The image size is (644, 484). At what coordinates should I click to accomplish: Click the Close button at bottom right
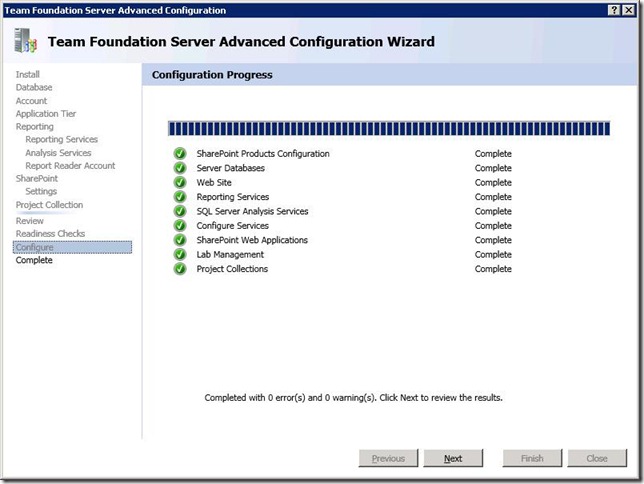(597, 458)
